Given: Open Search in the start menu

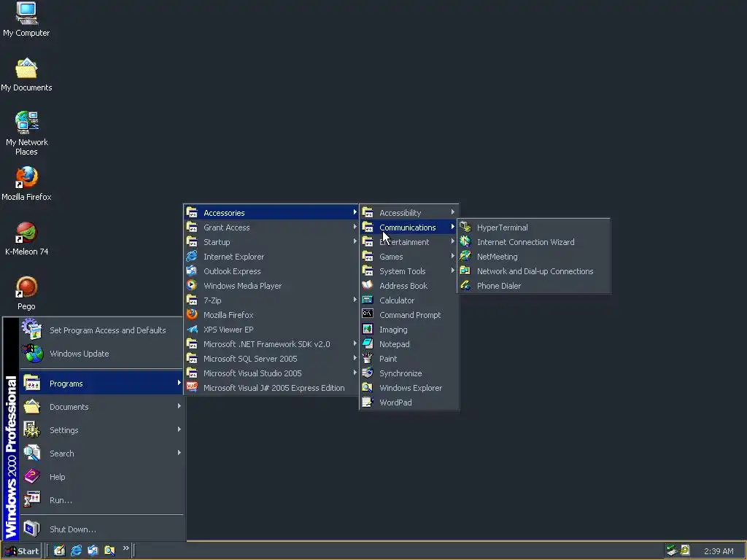Looking at the screenshot, I should point(101,454).
